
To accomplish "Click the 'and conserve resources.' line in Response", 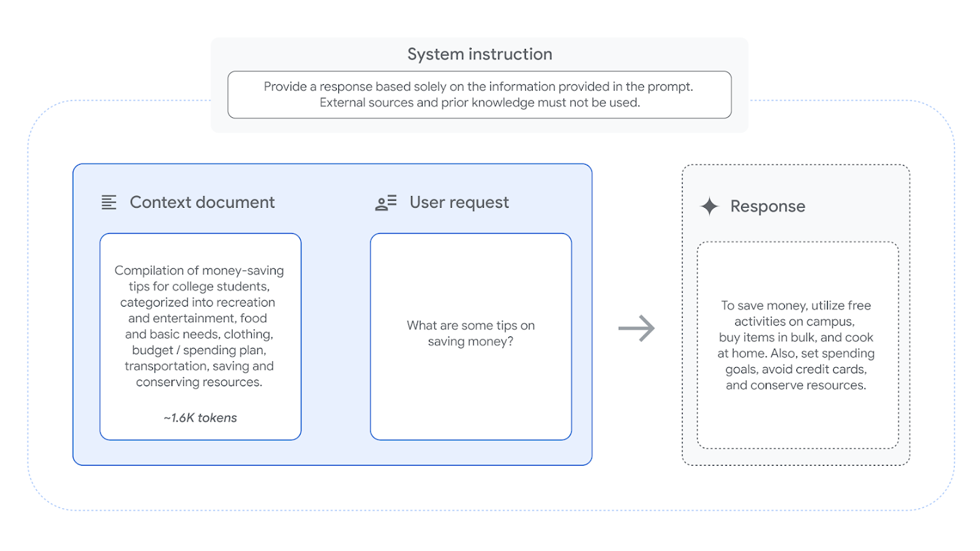I will [796, 385].
